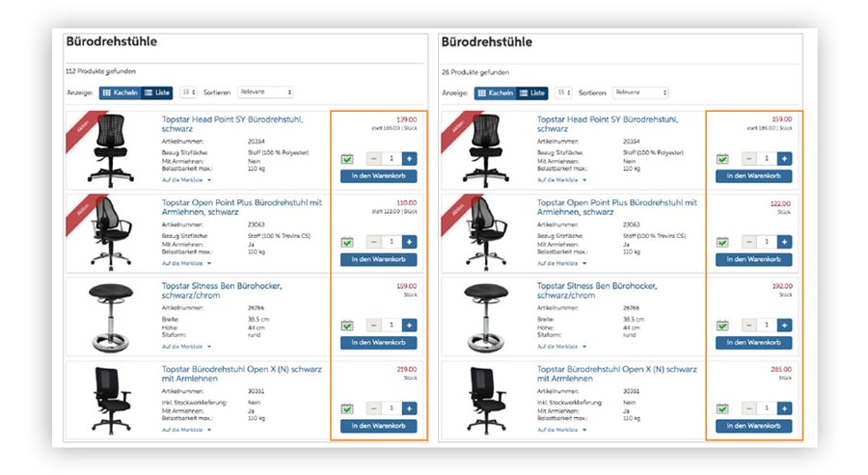Screen dimensions: 868x475
Task: Increase quantity of the 122.00 Open Point Plus chair
Action: [784, 242]
